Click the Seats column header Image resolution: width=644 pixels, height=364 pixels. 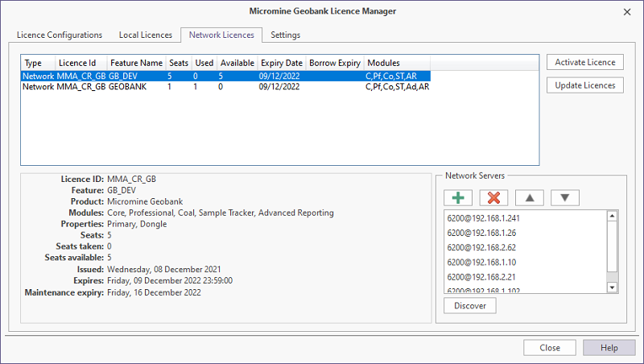coord(179,63)
